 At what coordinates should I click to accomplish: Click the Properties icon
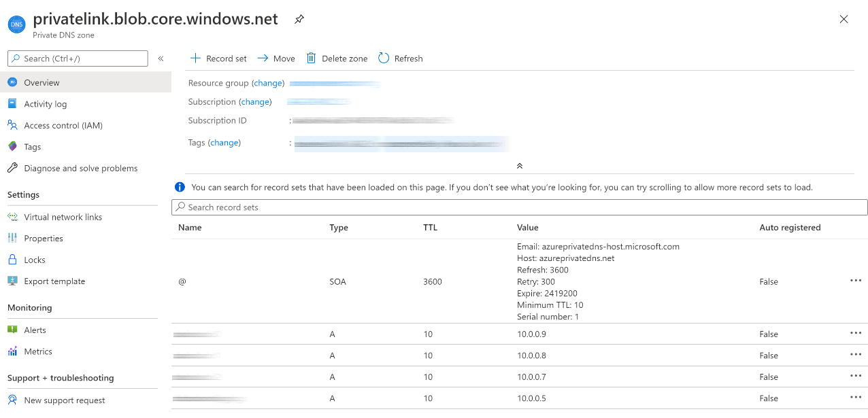point(12,238)
